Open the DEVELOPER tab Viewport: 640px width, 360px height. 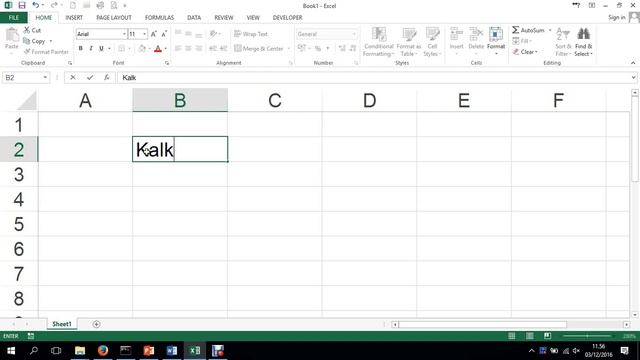point(287,18)
